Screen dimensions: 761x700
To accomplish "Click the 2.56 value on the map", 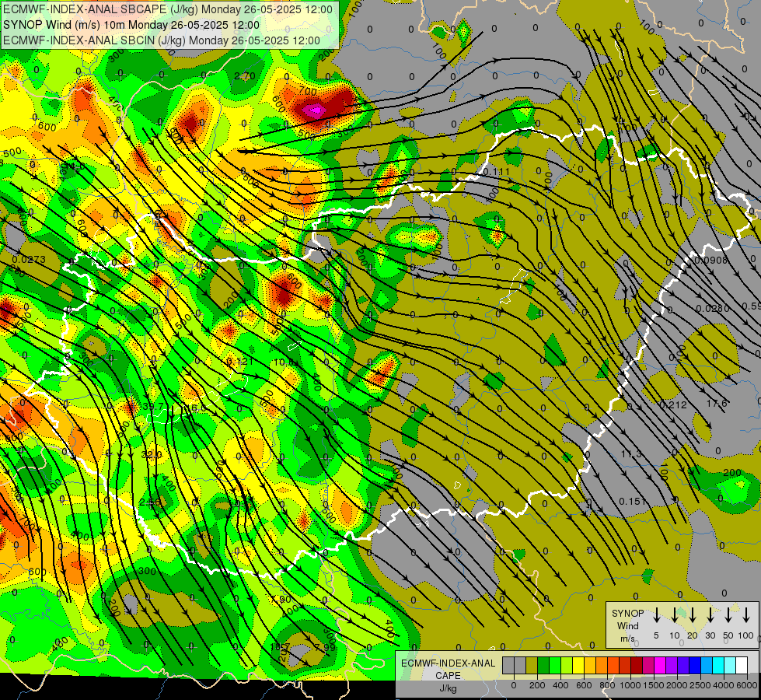I will pos(149,502).
